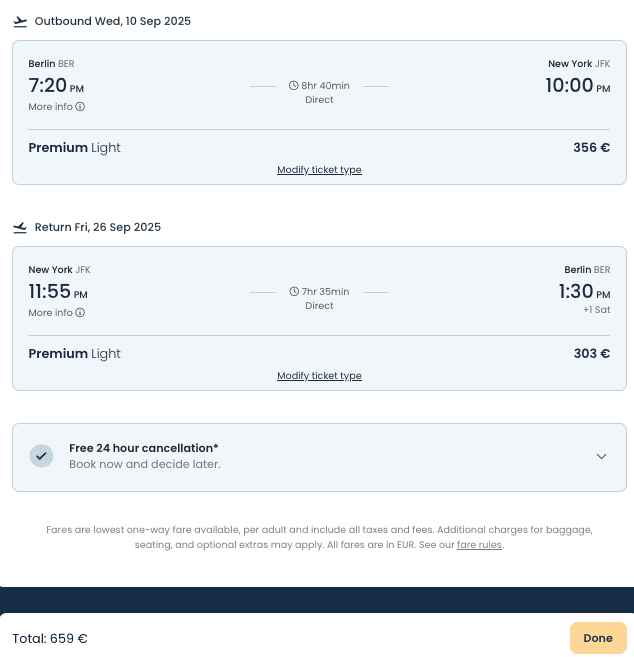The image size is (634, 657).
Task: Click the outbound airplane takeoff icon
Action: click(20, 21)
